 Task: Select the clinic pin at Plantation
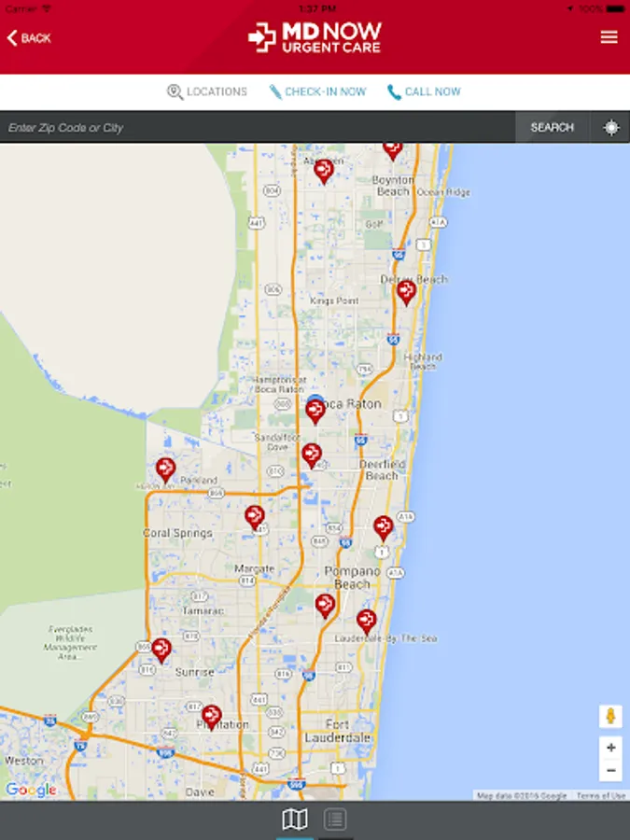(212, 717)
